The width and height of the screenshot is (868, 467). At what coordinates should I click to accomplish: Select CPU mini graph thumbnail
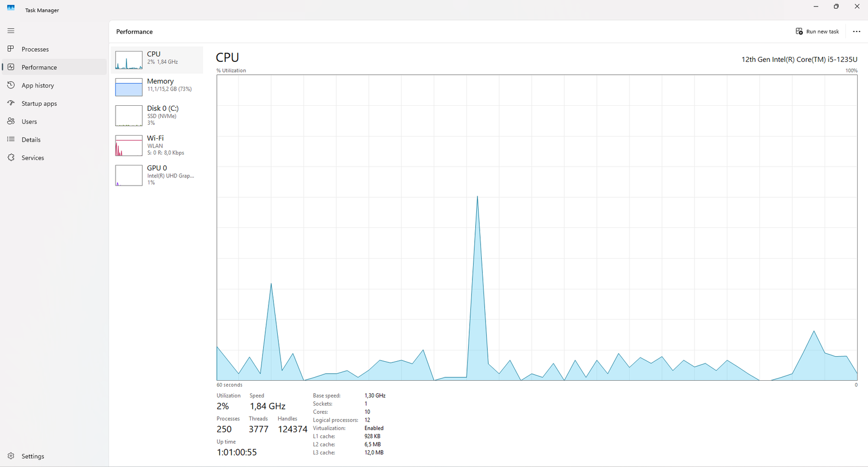[x=129, y=60]
